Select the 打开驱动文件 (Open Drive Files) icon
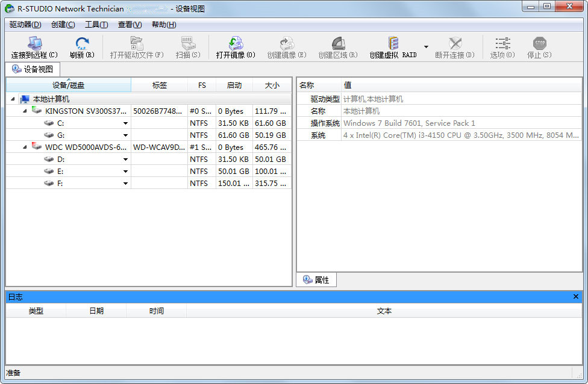This screenshot has width=588, height=384. point(137,45)
